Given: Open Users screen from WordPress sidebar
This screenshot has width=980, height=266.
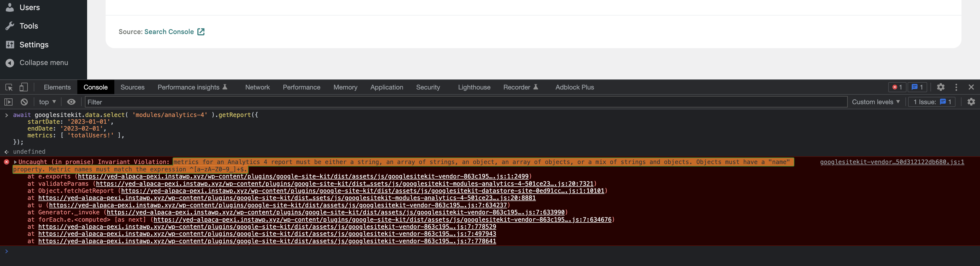Looking at the screenshot, I should [x=29, y=7].
